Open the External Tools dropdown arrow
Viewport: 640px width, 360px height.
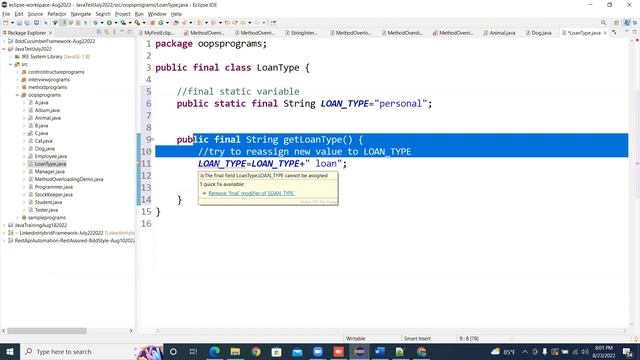(144, 23)
